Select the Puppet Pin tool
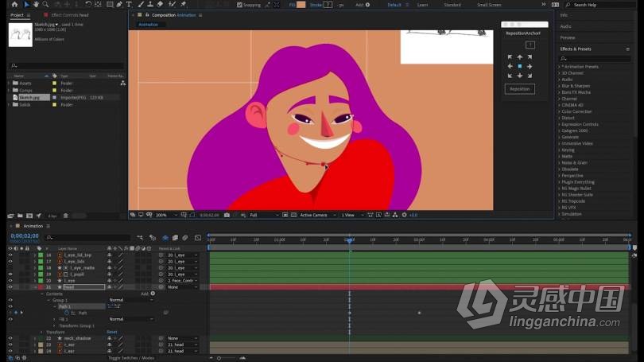Image resolution: width=644 pixels, height=362 pixels. click(x=183, y=5)
